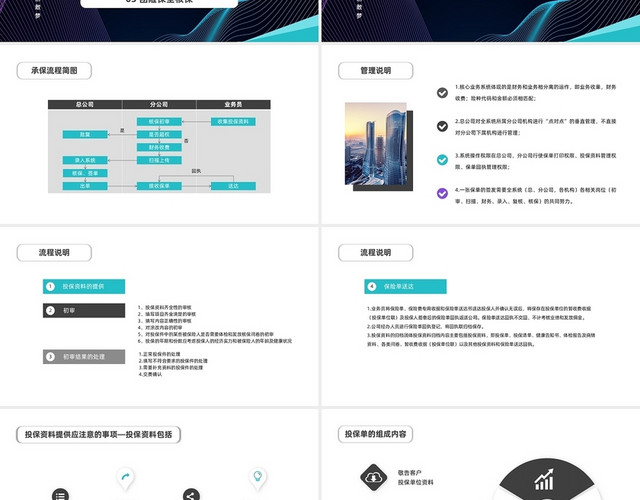640x500 pixels.
Task: Click the text line 4.交费确认
Action: click(x=151, y=374)
